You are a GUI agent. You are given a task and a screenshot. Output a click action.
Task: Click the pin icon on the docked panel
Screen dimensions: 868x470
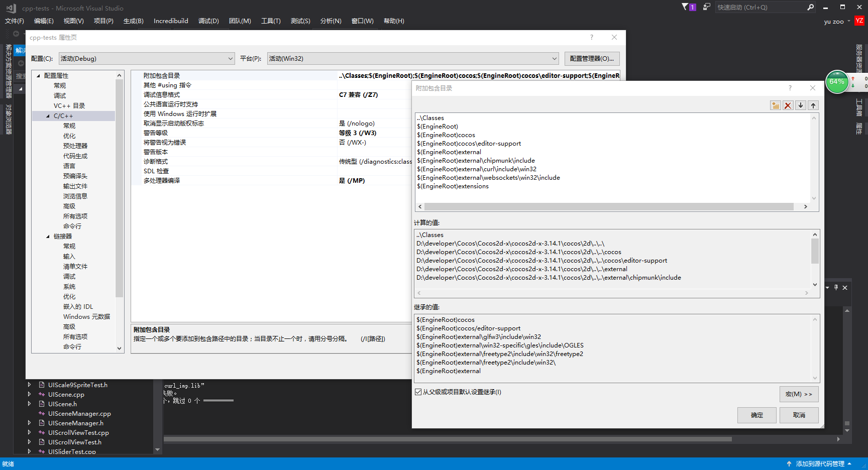coord(836,287)
